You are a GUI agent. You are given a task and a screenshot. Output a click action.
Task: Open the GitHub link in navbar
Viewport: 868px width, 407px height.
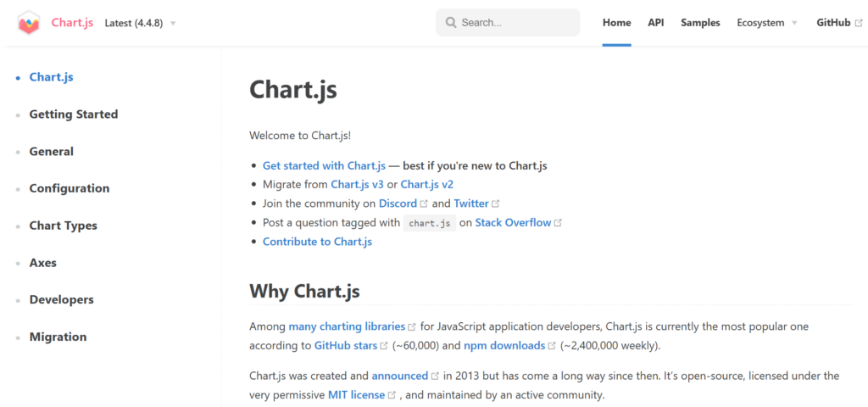point(833,23)
